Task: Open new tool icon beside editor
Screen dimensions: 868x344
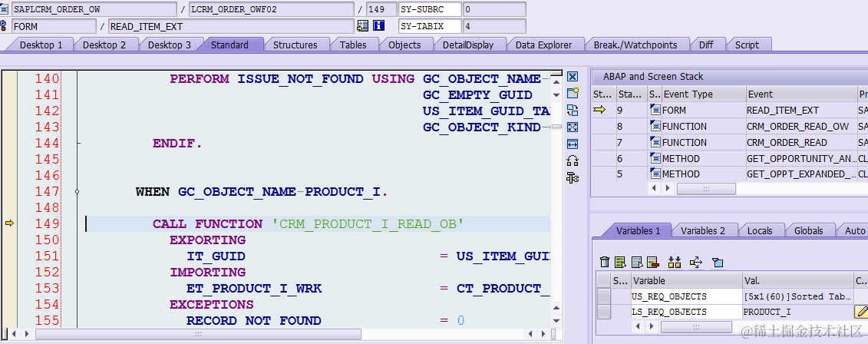Action: click(x=573, y=93)
